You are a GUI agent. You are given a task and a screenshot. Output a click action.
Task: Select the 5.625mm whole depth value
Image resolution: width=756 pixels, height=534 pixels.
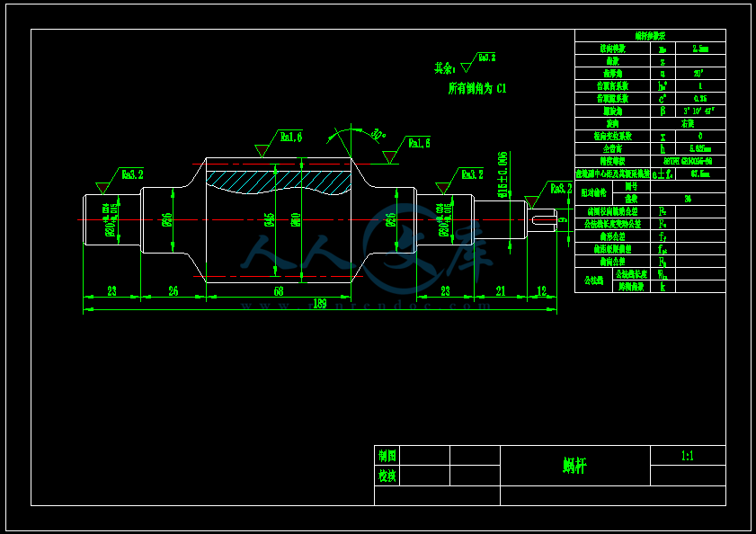(700, 148)
